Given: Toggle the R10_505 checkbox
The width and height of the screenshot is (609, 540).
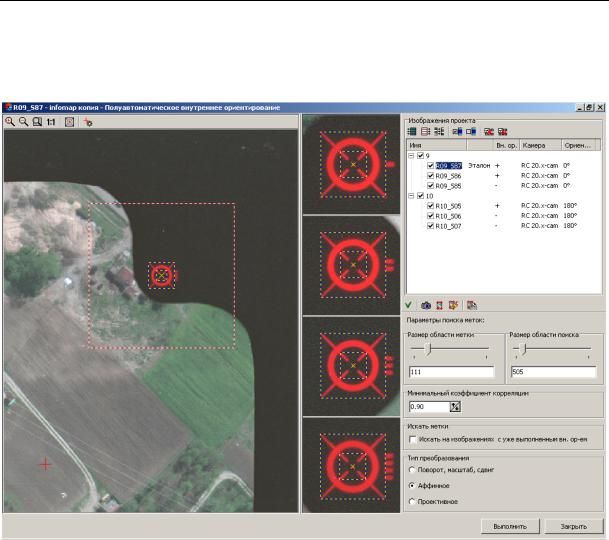Looking at the screenshot, I should click(x=430, y=206).
